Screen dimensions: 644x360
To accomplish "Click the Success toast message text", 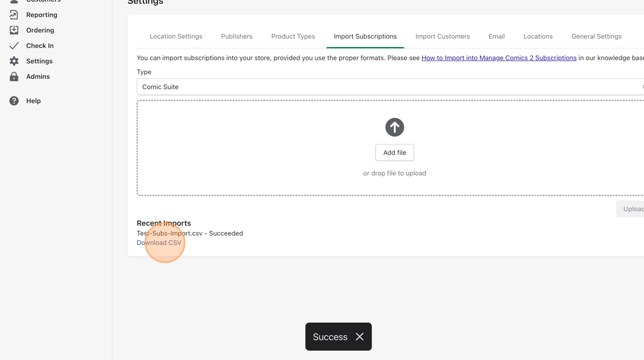I will (x=330, y=336).
